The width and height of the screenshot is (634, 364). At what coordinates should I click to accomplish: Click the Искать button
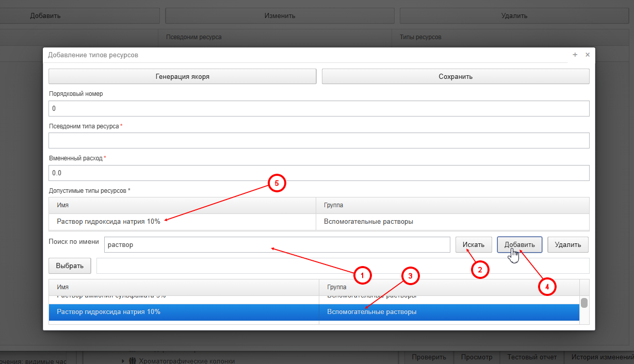(474, 245)
